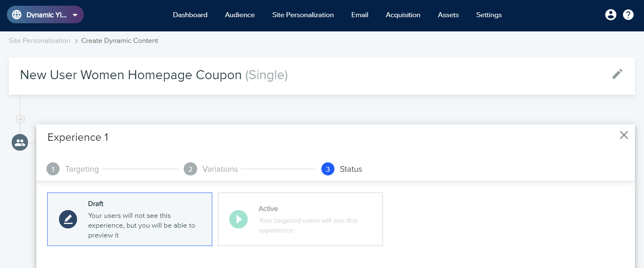The width and height of the screenshot is (644, 268).
Task: Click the globe icon in site selector
Action: 17,15
